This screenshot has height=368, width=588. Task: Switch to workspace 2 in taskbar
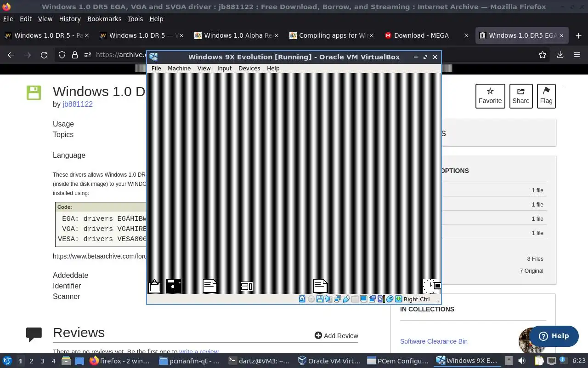click(31, 361)
